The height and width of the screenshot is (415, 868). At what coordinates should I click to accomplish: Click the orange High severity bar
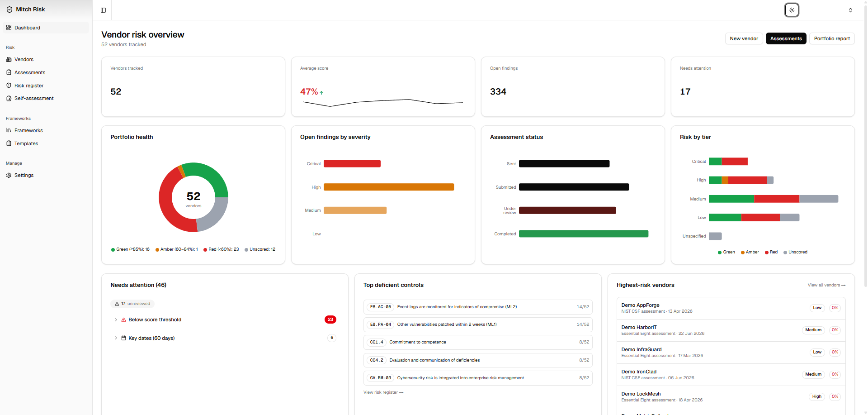389,187
